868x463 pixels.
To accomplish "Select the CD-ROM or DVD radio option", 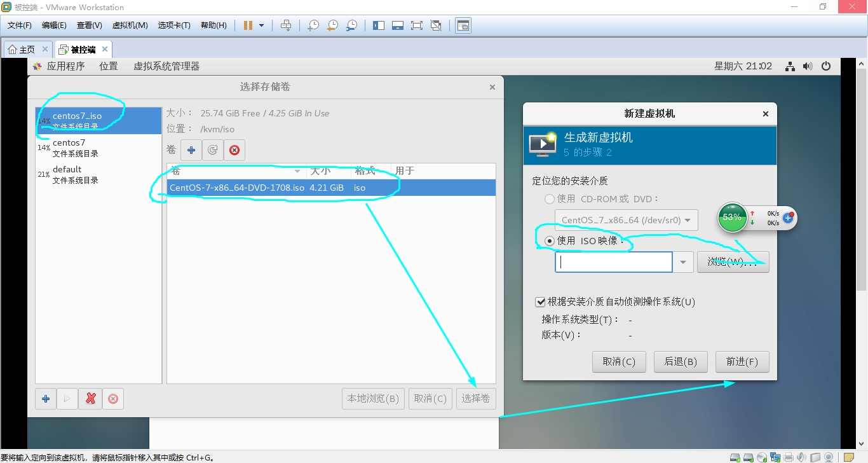I will click(550, 199).
